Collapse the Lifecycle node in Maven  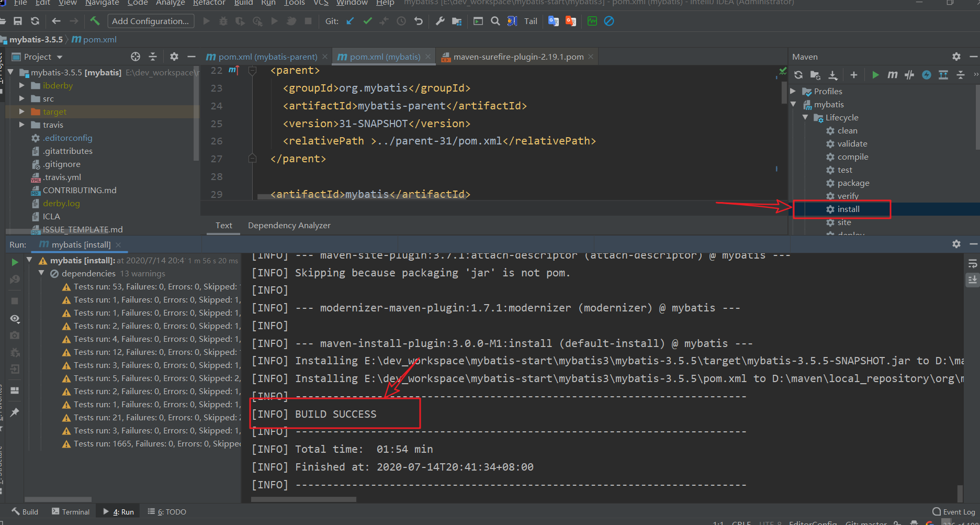pyautogui.click(x=805, y=117)
